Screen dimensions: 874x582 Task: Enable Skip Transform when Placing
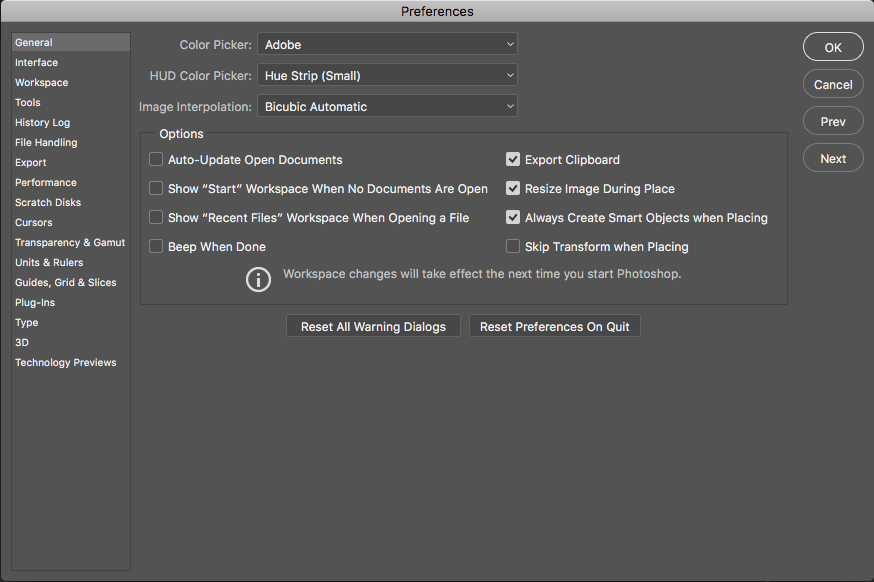coord(513,246)
